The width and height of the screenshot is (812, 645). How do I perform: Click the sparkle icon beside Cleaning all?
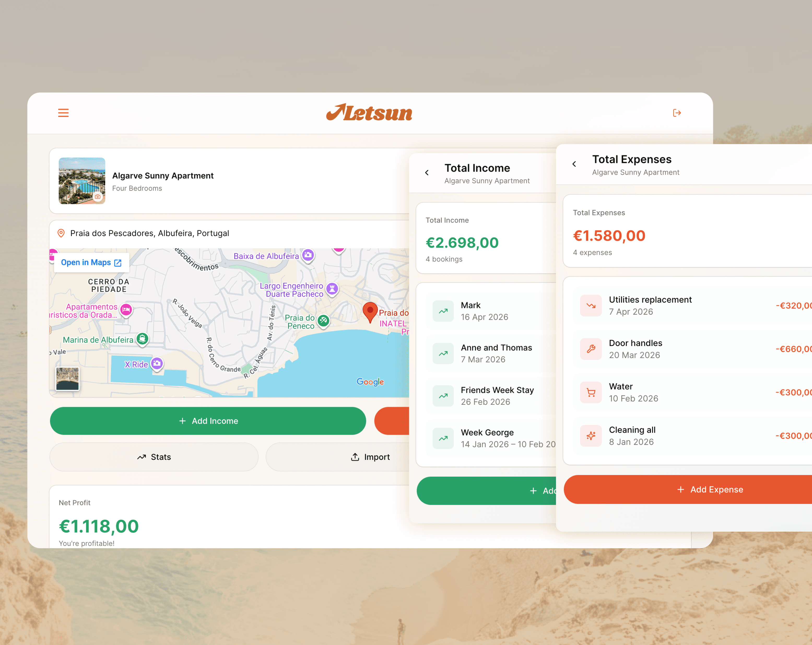591,436
